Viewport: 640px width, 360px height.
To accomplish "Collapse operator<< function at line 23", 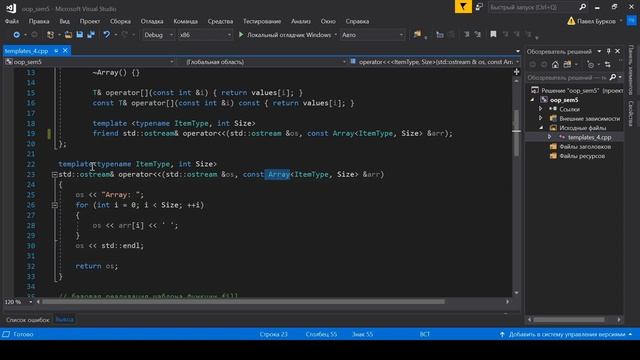I will coord(54,175).
